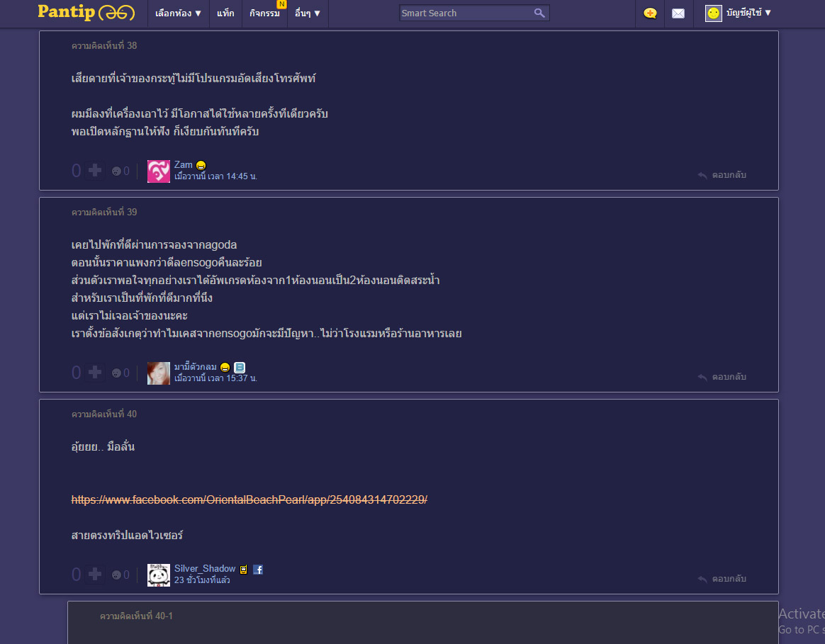Click the ความคิดเห็นที่ 39 label
Viewport: 825px width, 644px height.
104,212
